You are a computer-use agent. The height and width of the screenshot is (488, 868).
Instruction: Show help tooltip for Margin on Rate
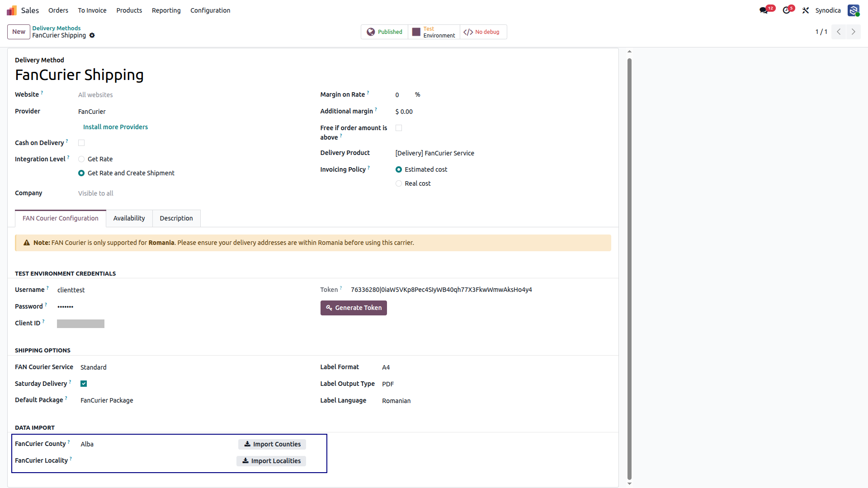point(368,92)
